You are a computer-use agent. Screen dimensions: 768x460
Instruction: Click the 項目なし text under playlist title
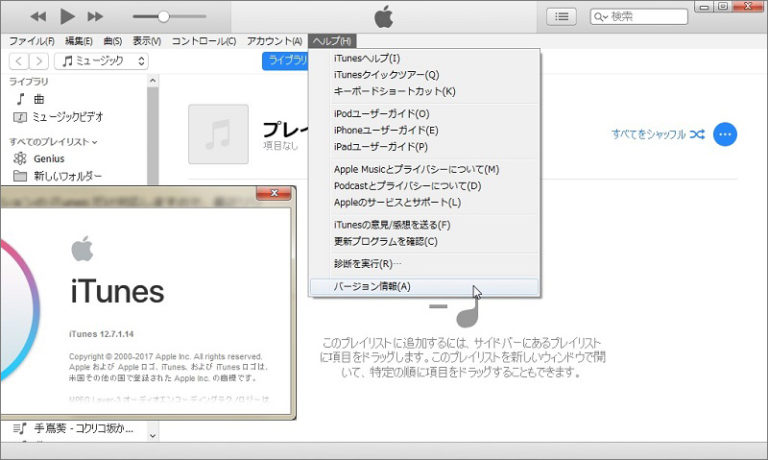(x=281, y=146)
